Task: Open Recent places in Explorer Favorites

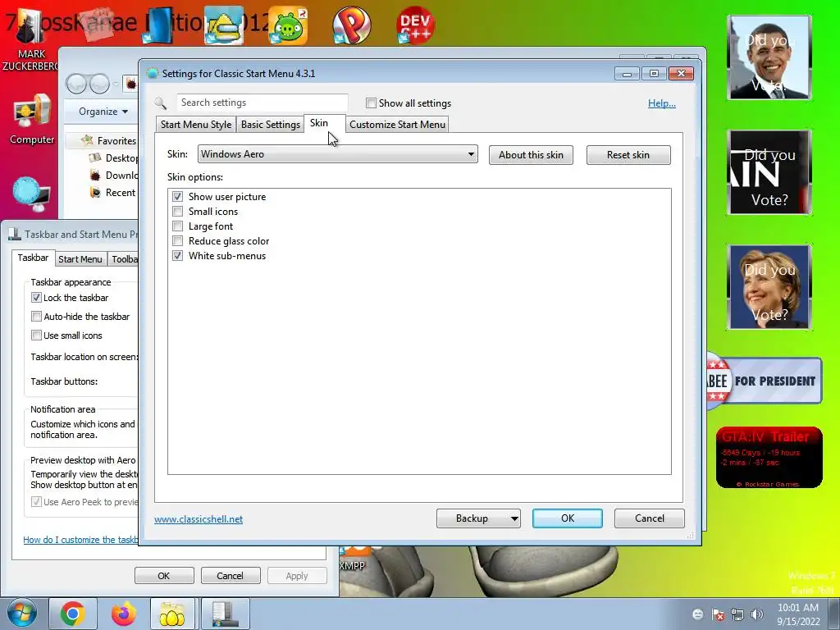Action: click(x=113, y=192)
